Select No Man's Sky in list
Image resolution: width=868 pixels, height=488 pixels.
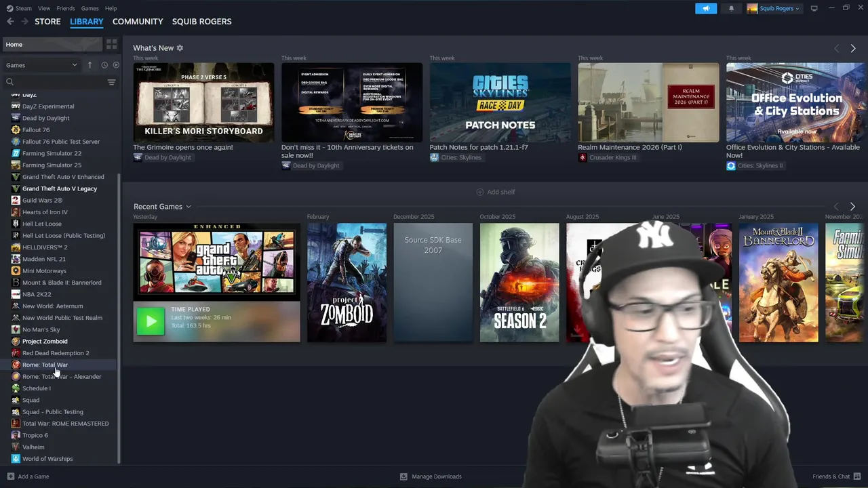coord(41,329)
